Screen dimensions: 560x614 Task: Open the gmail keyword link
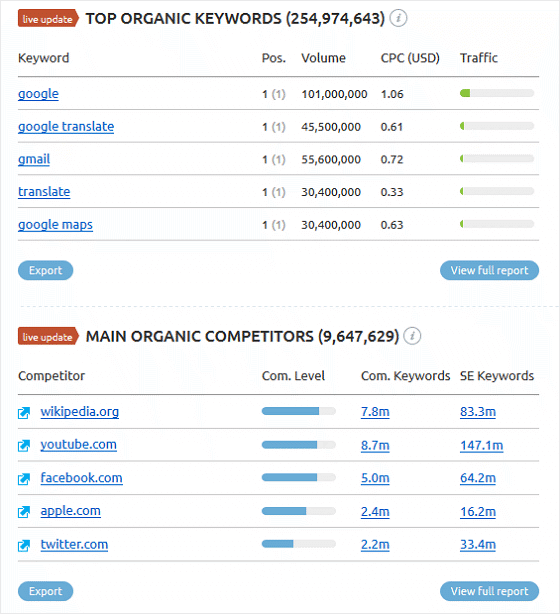tap(34, 159)
